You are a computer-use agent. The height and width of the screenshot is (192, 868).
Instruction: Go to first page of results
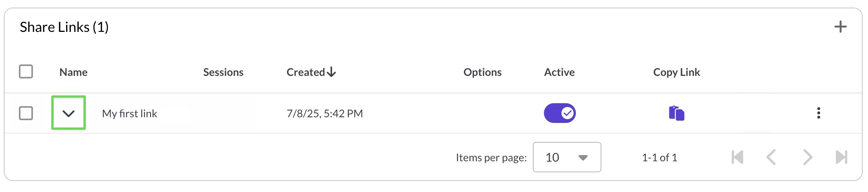pyautogui.click(x=737, y=157)
